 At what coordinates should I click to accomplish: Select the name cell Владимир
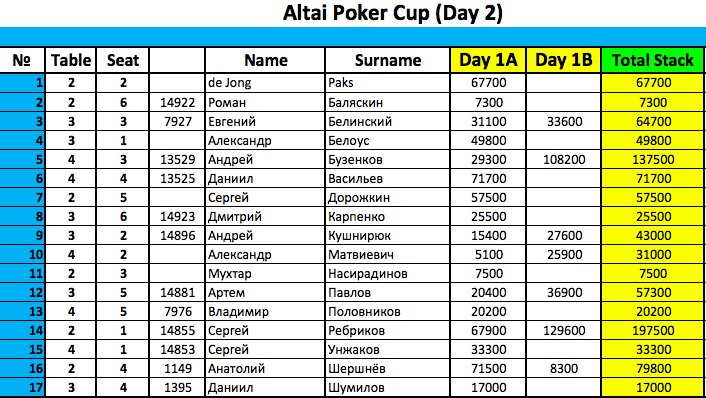click(265, 312)
